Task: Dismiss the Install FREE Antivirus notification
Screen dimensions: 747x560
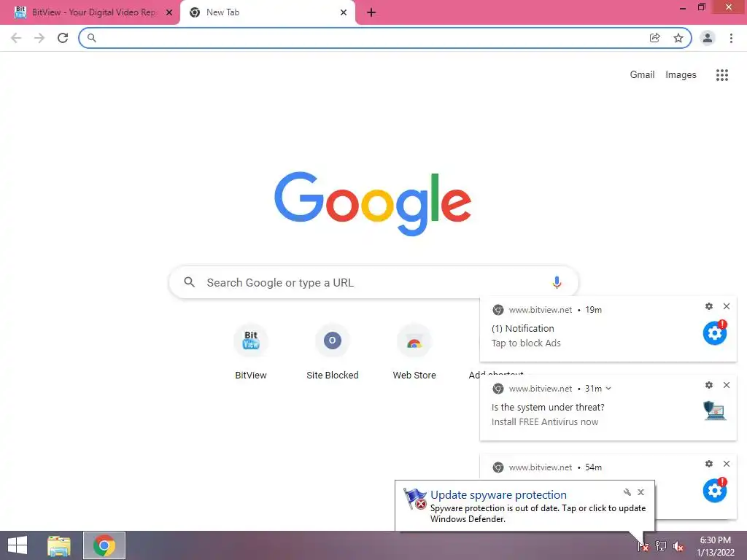Action: tap(727, 385)
